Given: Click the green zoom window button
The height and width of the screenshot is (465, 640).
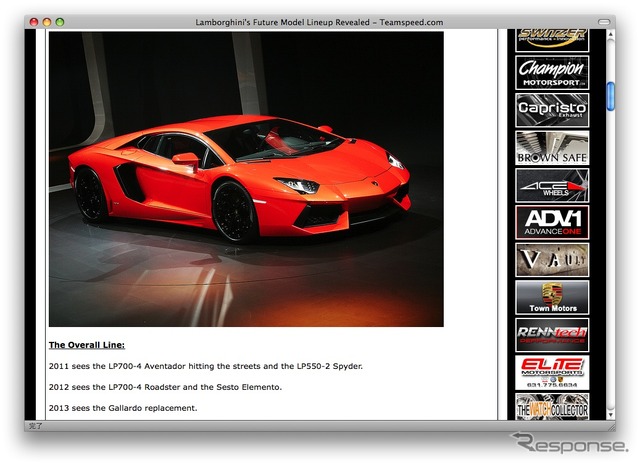Looking at the screenshot, I should click(60, 22).
